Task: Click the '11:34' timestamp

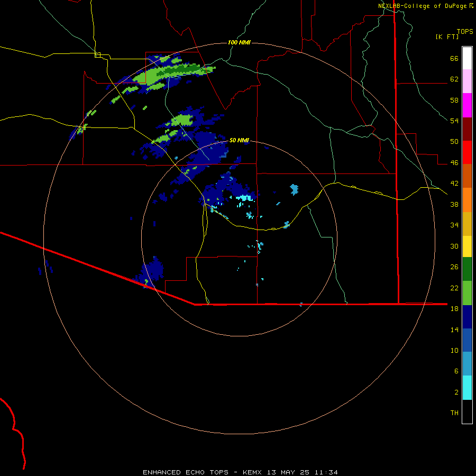Action: (x=326, y=472)
